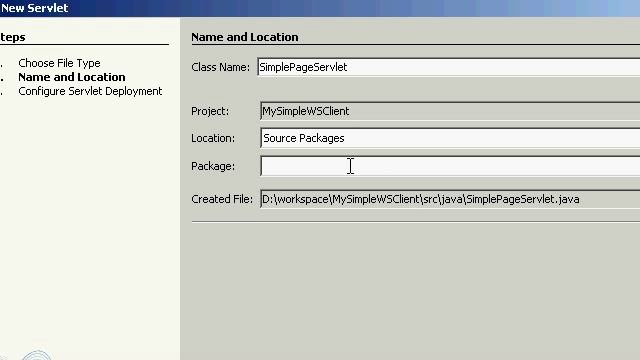Viewport: 640px width, 360px height.
Task: Click into the empty Package field
Action: click(450, 166)
